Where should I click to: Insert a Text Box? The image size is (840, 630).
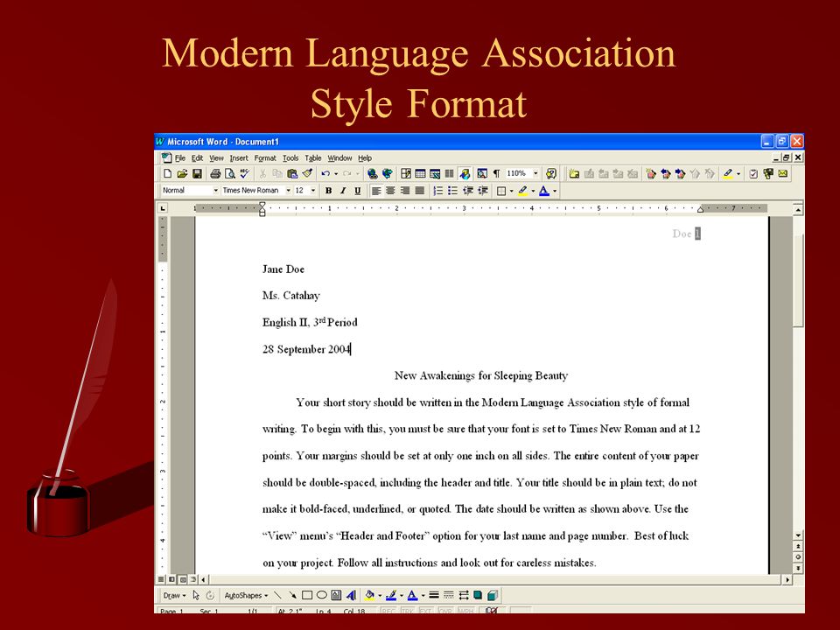[x=336, y=595]
